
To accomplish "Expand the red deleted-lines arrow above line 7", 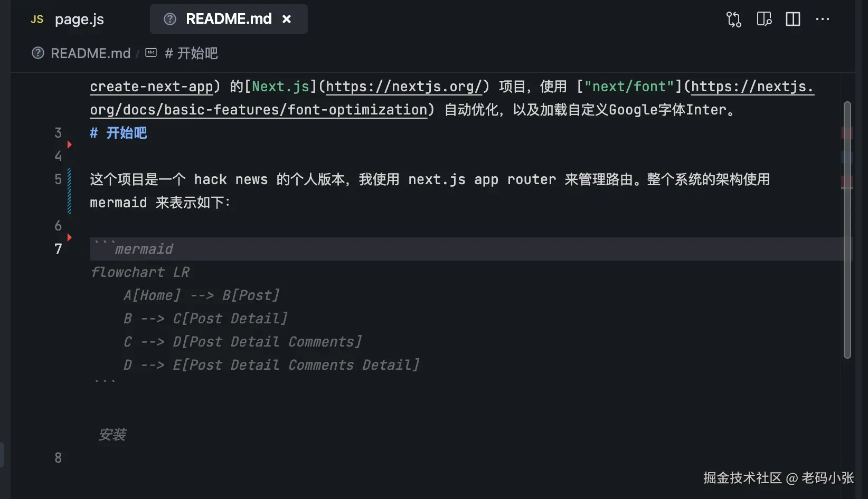I will [69, 237].
